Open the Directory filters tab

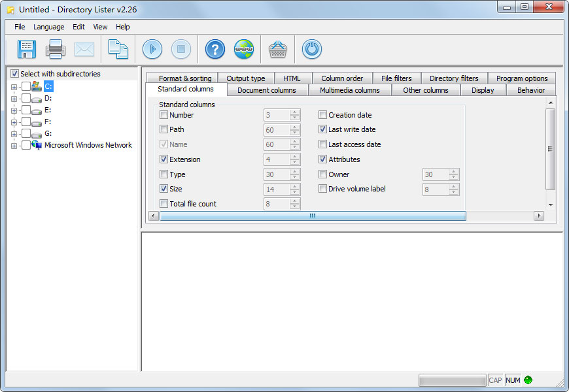[454, 78]
